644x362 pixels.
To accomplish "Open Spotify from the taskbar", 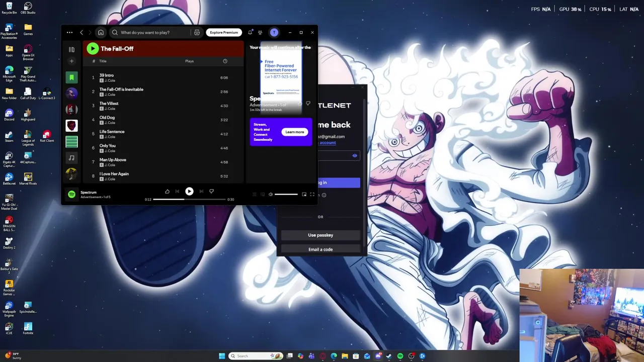I will (x=400, y=356).
